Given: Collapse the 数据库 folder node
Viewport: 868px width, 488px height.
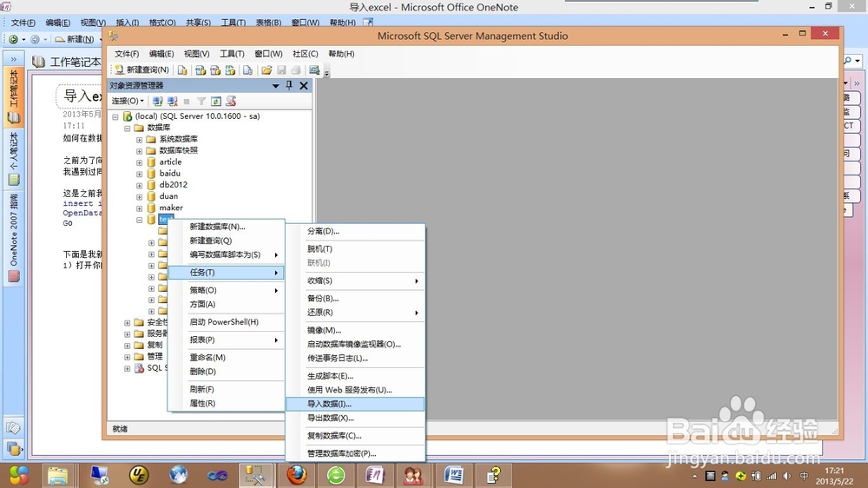Looking at the screenshot, I should tap(128, 128).
